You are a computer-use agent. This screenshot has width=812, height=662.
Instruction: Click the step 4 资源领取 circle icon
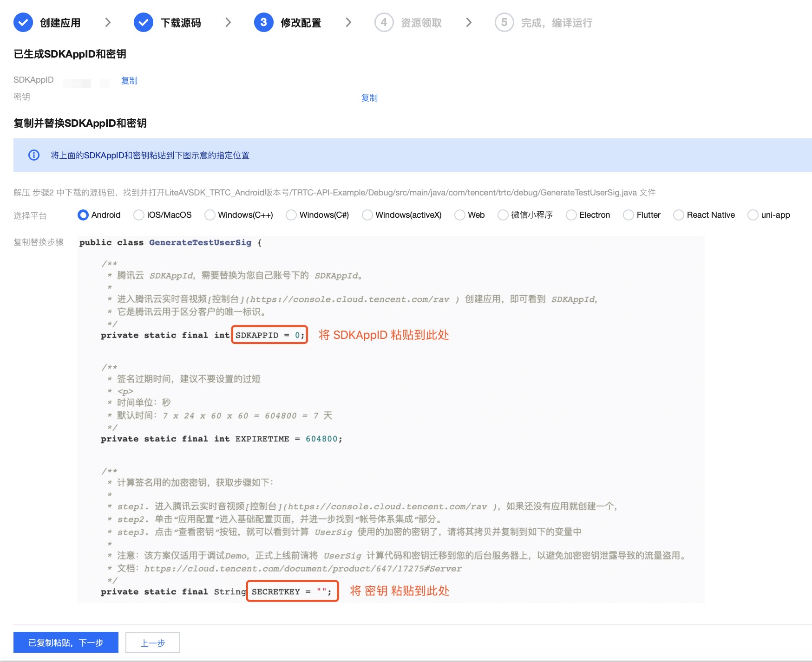(384, 22)
